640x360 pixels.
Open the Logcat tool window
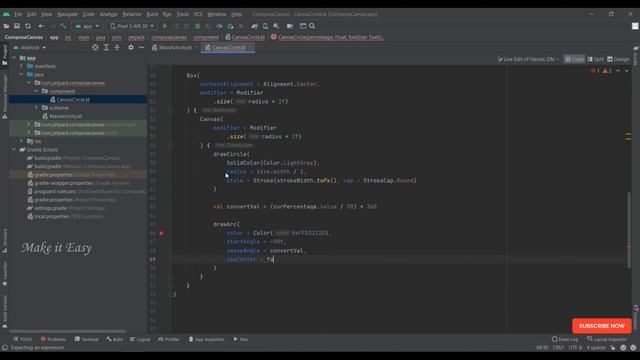(140, 339)
